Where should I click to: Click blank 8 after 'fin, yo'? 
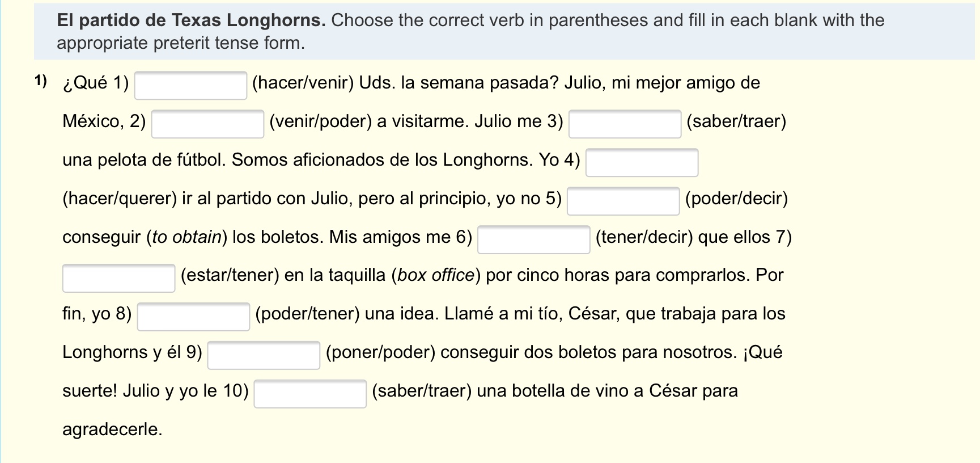click(193, 317)
